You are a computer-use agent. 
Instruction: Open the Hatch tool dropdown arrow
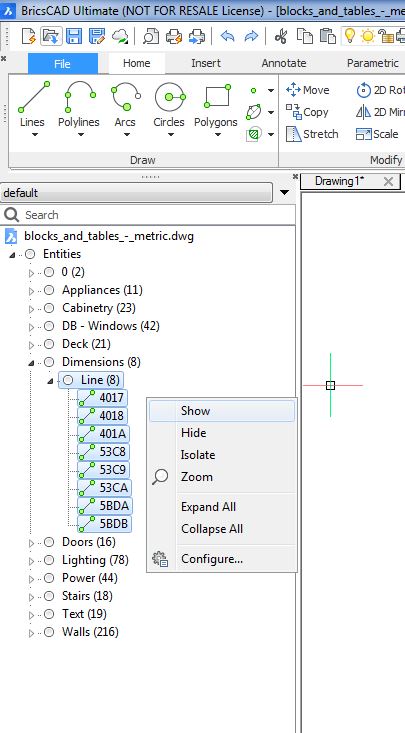tap(271, 135)
